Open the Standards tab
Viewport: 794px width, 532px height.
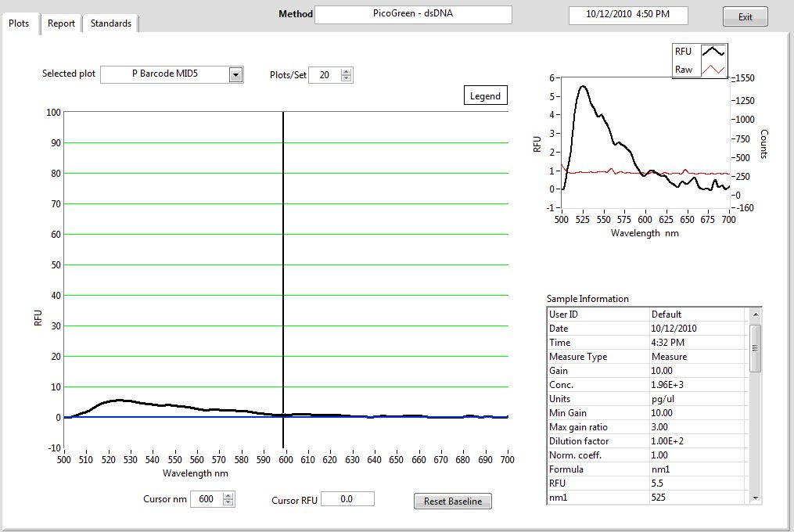pos(111,23)
